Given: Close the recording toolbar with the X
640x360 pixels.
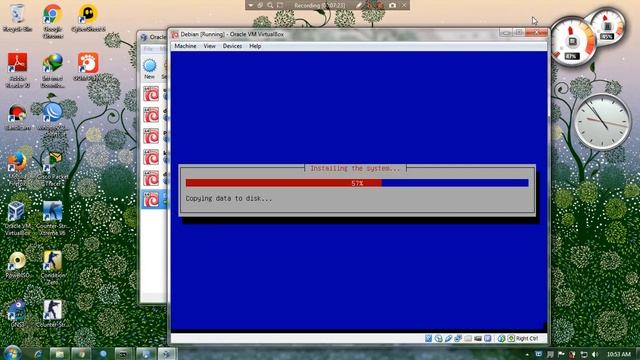Looking at the screenshot, I should click(x=404, y=5).
